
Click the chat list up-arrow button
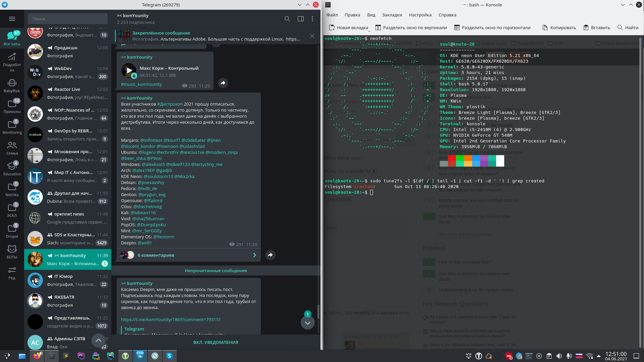pyautogui.click(x=99, y=341)
